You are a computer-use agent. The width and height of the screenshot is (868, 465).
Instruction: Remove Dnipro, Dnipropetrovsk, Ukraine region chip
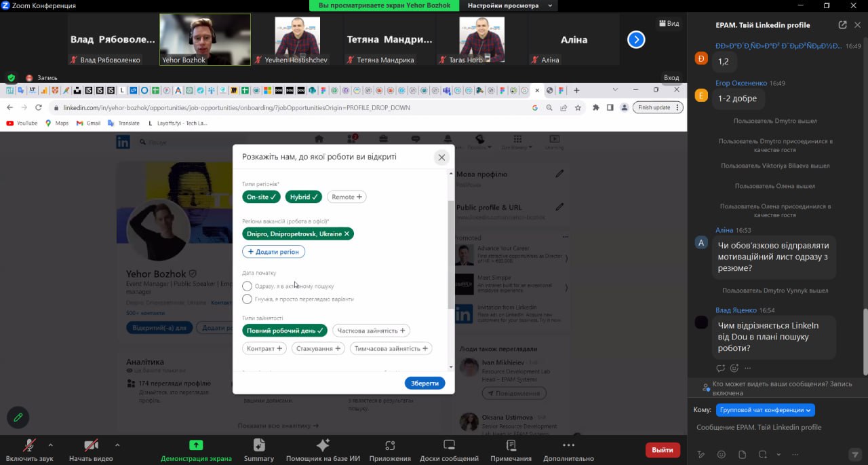(347, 234)
